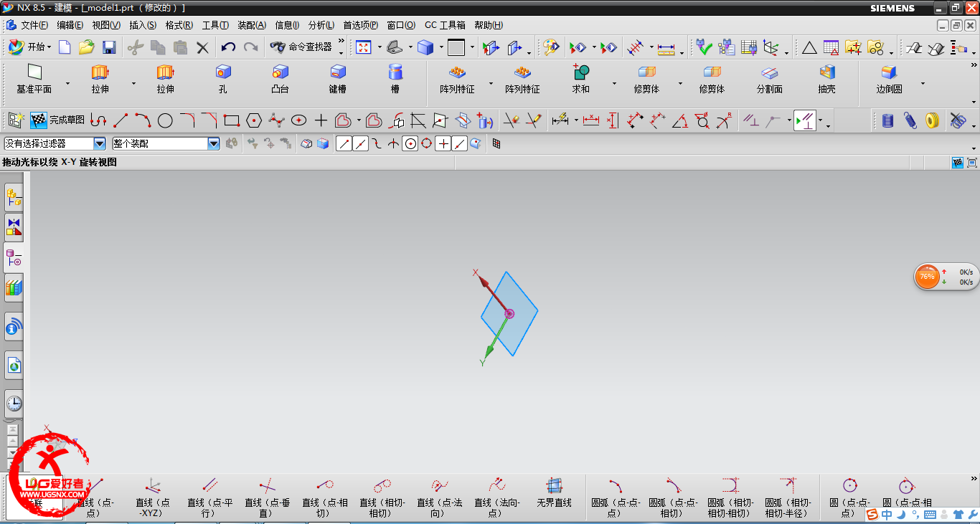
Task: Expand the Rapid Dimension dropdown arrow
Action: (575, 120)
